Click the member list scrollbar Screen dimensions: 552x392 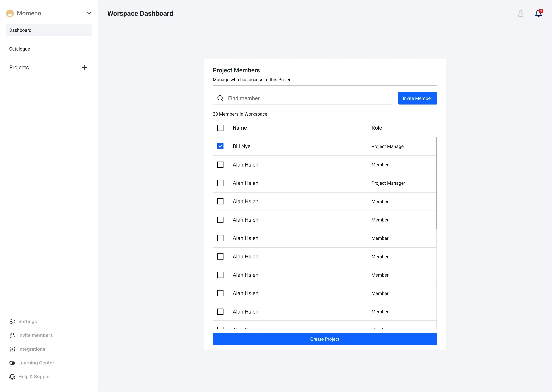[436, 183]
